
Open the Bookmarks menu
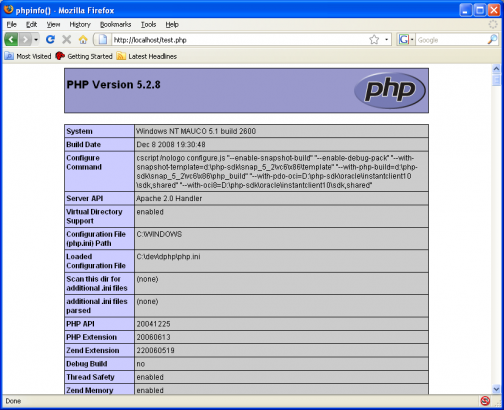(115, 24)
